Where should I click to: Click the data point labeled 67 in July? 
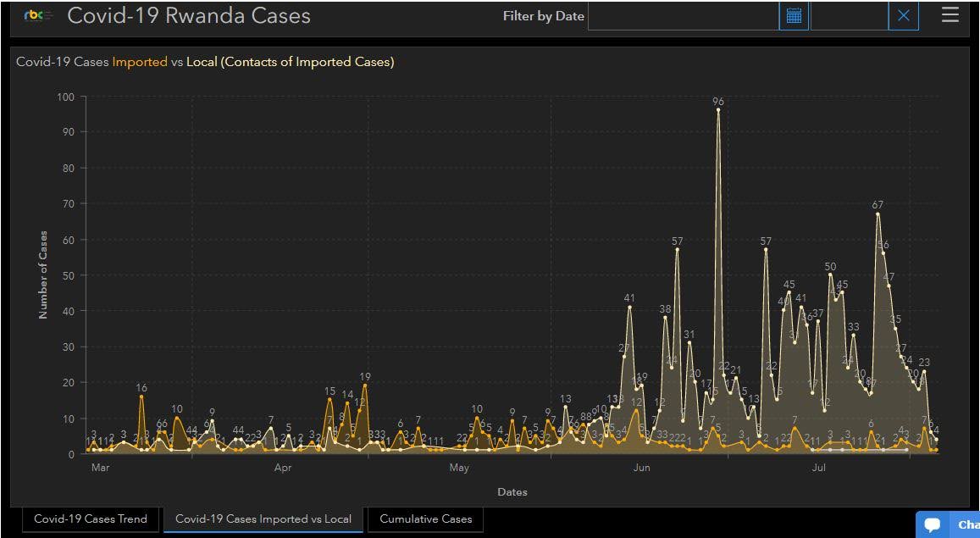[x=878, y=214]
